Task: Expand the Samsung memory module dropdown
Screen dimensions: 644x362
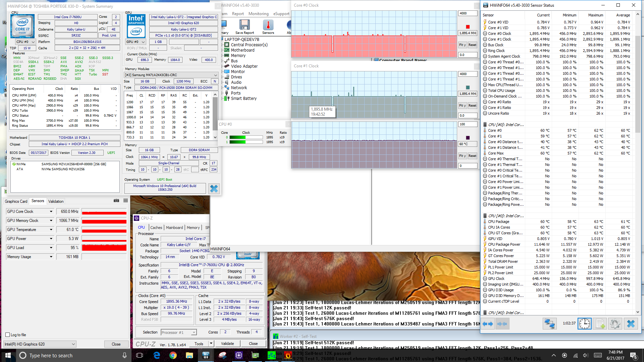Action: tap(215, 75)
